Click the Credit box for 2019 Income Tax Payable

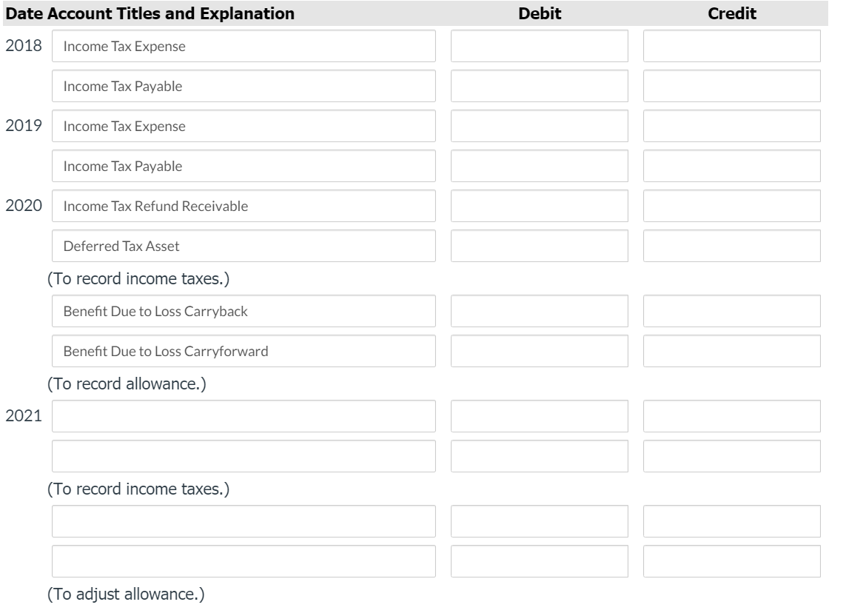[733, 166]
